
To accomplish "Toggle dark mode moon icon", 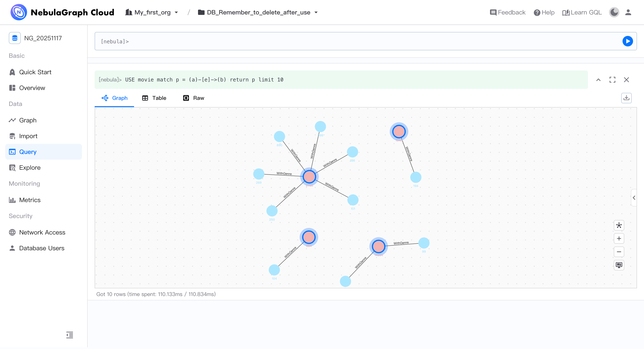I will click(x=614, y=12).
